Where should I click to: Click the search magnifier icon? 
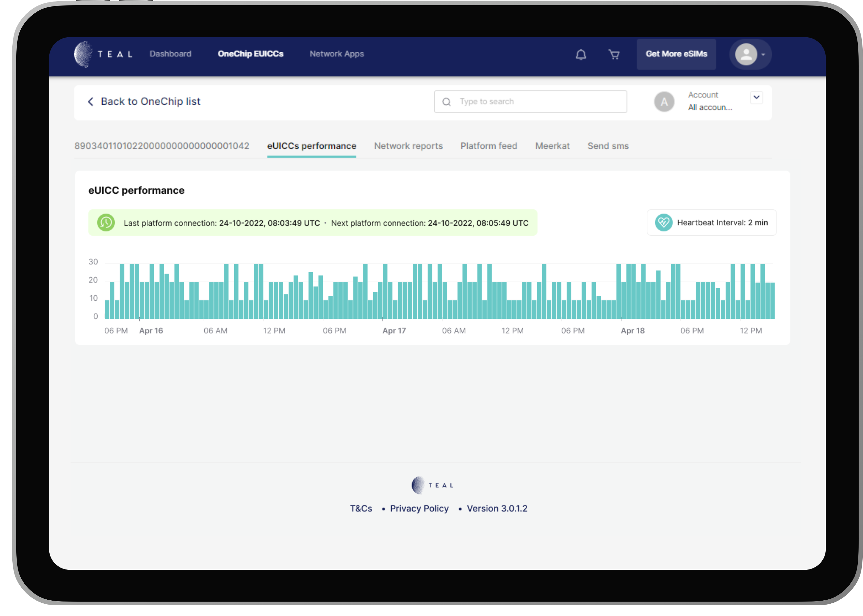446,102
